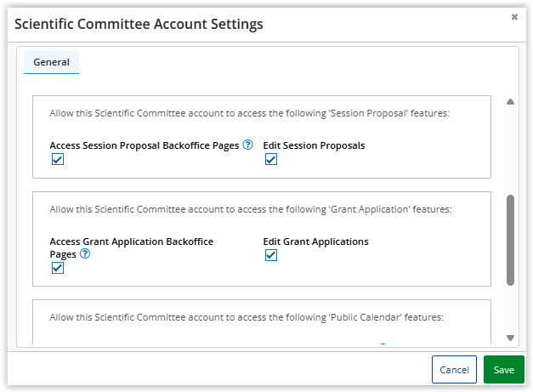Uncheck Access Grant Application Backoffice Pages checkbox
This screenshot has height=392, width=533.
click(58, 268)
